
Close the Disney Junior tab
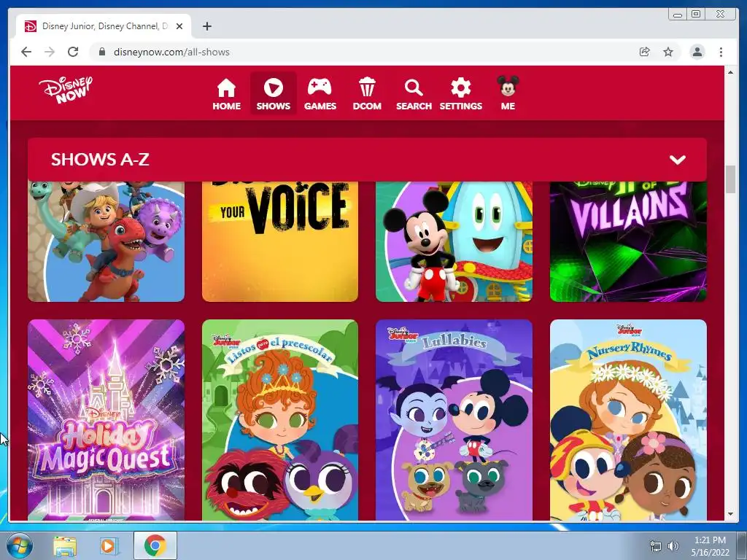tap(179, 27)
